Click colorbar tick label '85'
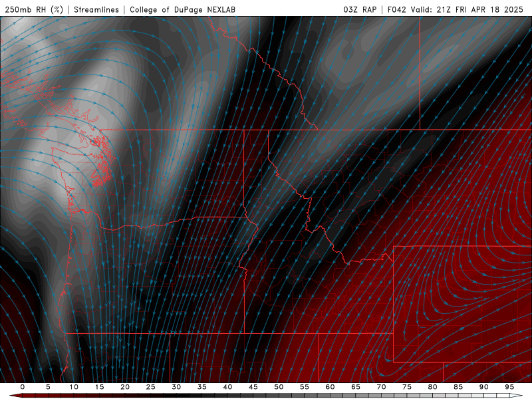Screen dimensions: 532x399 click(x=458, y=387)
